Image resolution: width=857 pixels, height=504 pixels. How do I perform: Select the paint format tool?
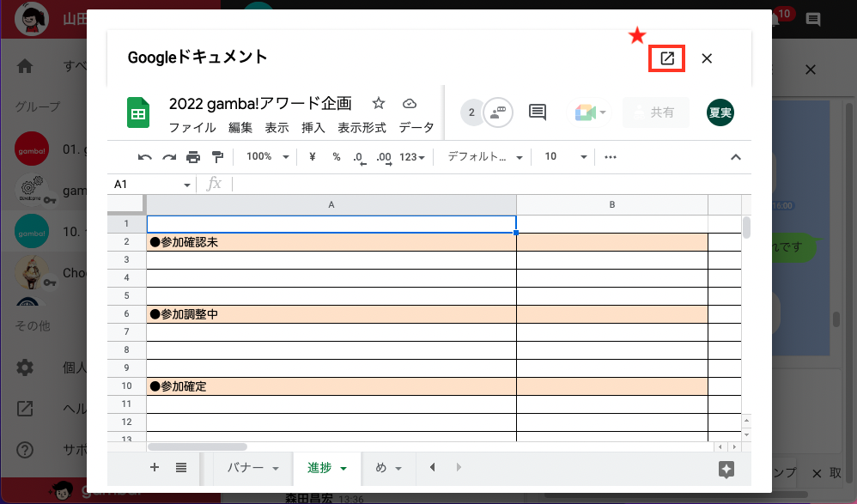(217, 157)
